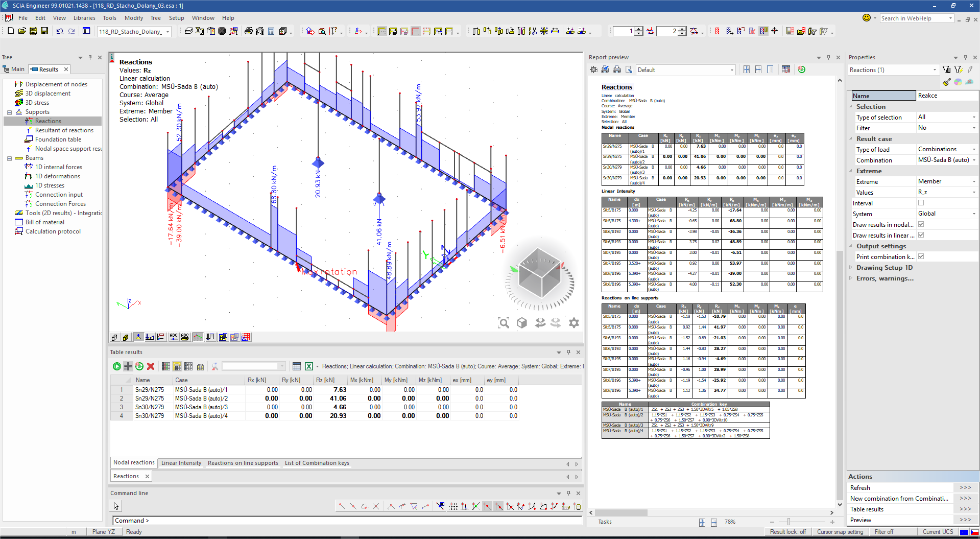Click the open folder icon in main toolbar

point(22,31)
